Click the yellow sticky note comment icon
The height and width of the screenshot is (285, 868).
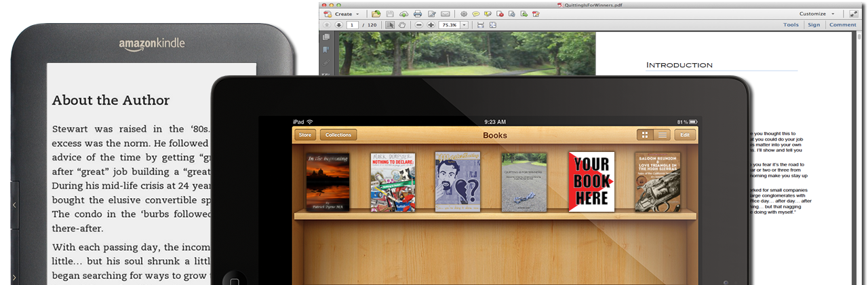(475, 14)
